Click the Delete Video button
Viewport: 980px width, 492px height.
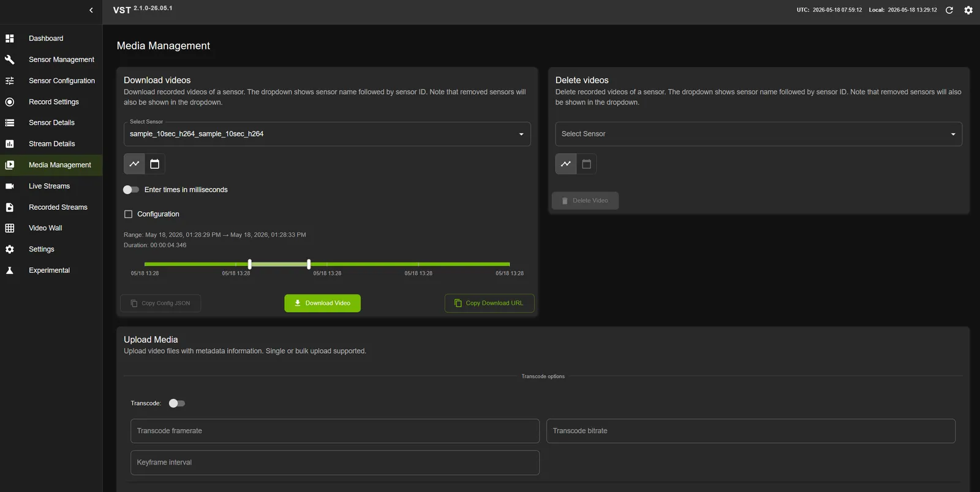click(585, 201)
